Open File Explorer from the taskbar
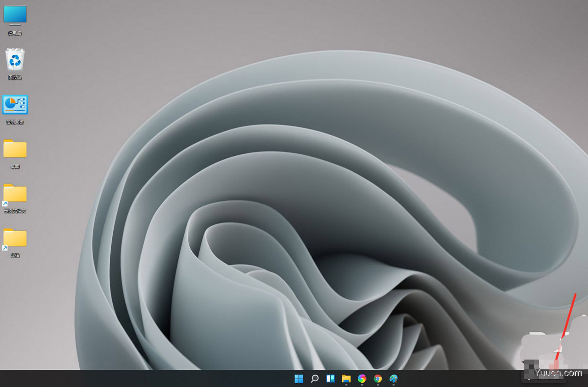This screenshot has height=387, width=588. [x=346, y=379]
